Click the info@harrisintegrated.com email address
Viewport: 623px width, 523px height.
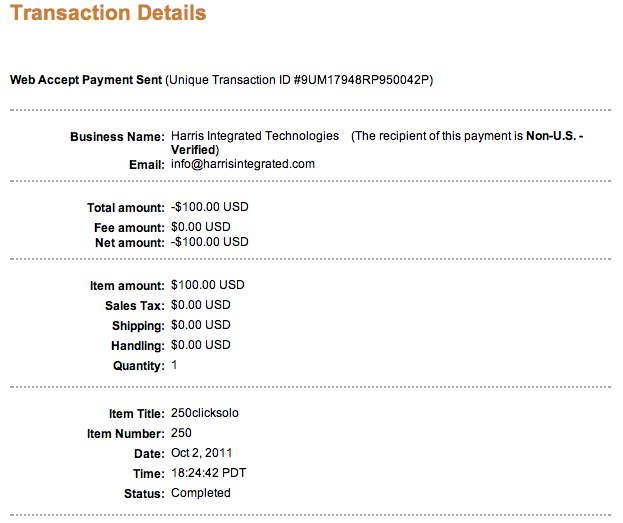(x=243, y=164)
